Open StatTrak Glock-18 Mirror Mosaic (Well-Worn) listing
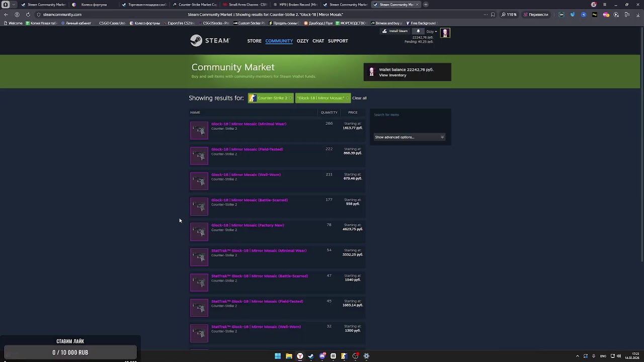Image resolution: width=644 pixels, height=362 pixels. [256, 327]
